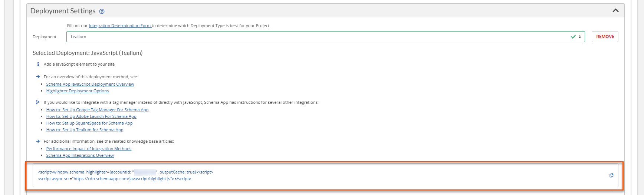
Task: Click the highlight.js script src line
Action: 114,179
